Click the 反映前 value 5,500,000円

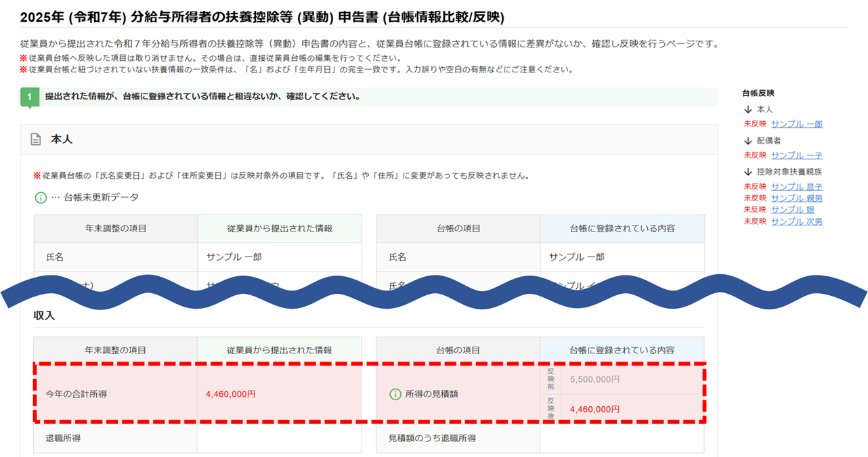point(594,380)
